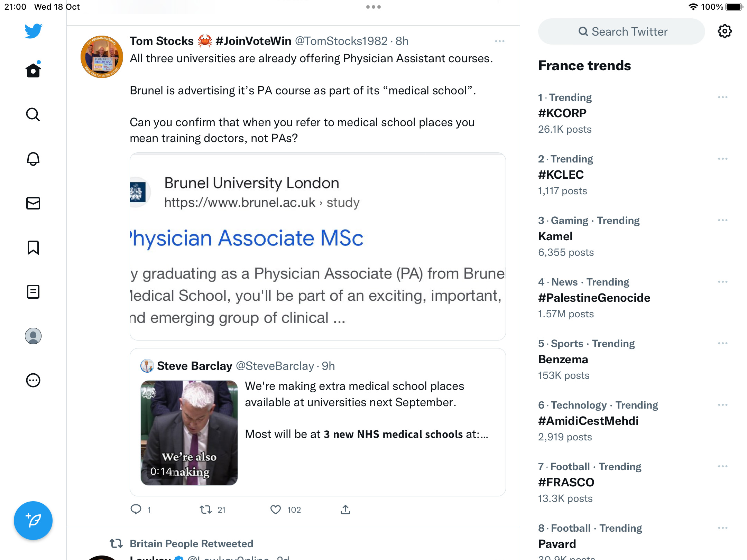The image size is (747, 560).
Task: Retweet Tom Stocks' tweet
Action: click(x=206, y=510)
